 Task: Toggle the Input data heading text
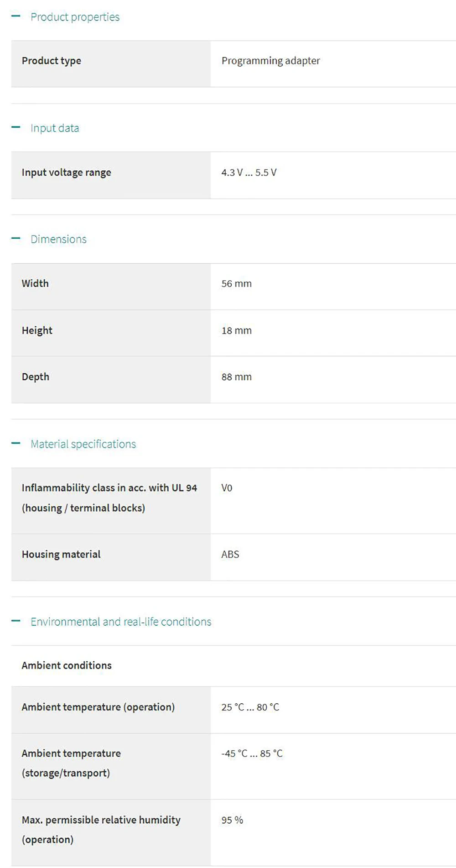(55, 128)
